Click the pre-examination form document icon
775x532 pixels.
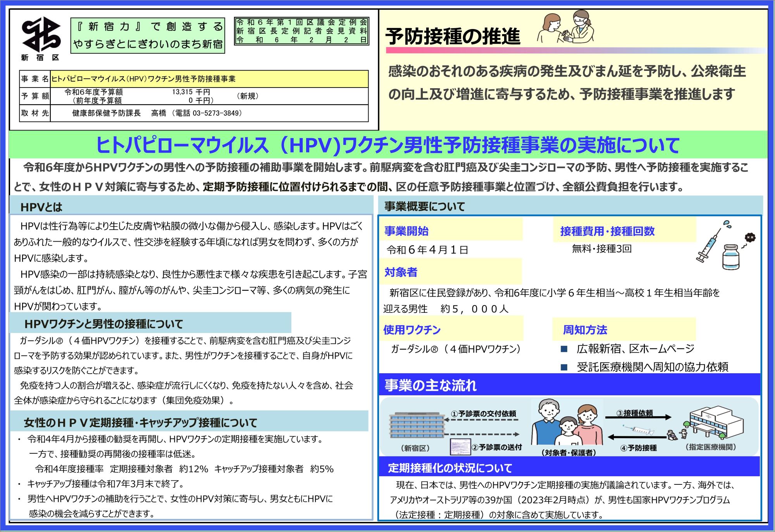460,447
